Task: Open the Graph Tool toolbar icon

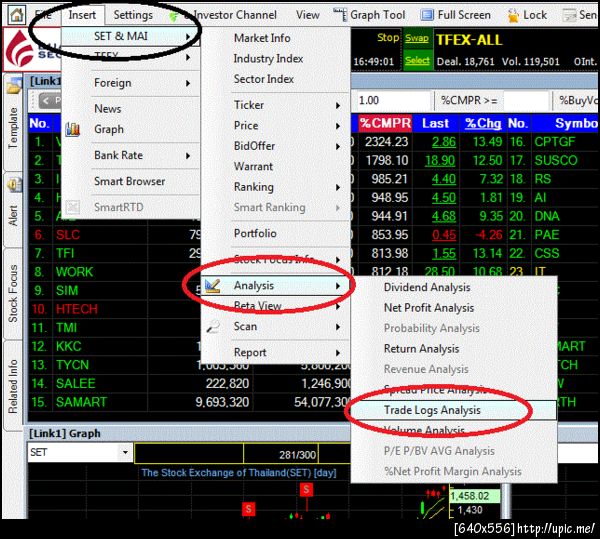Action: [x=340, y=15]
